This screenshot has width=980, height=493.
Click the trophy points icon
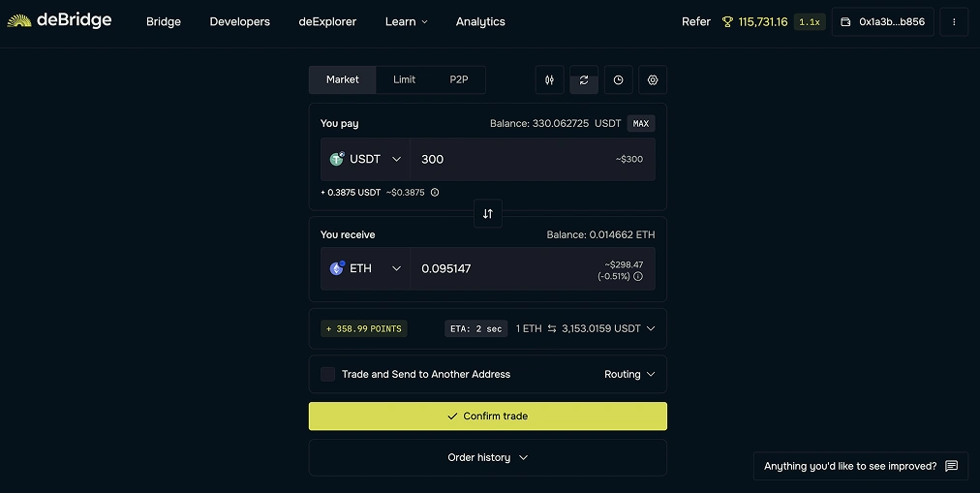pos(727,22)
